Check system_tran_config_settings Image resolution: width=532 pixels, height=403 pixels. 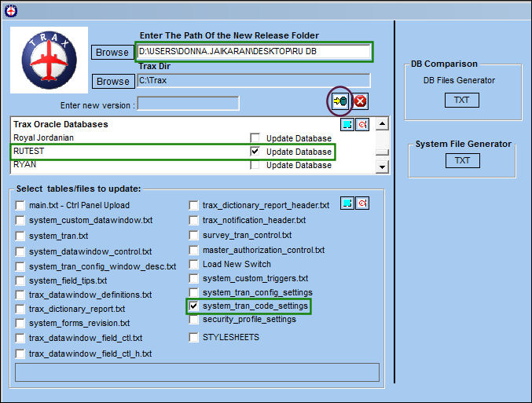click(x=194, y=292)
